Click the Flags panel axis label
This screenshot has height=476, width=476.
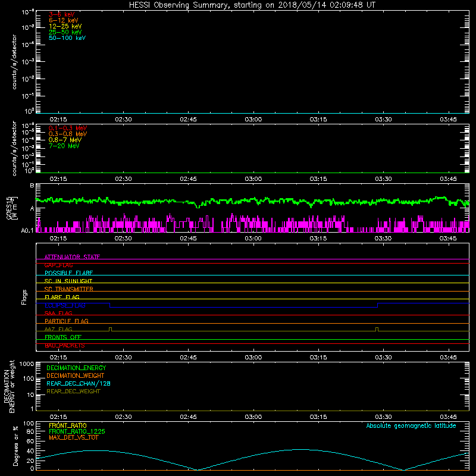click(24, 297)
